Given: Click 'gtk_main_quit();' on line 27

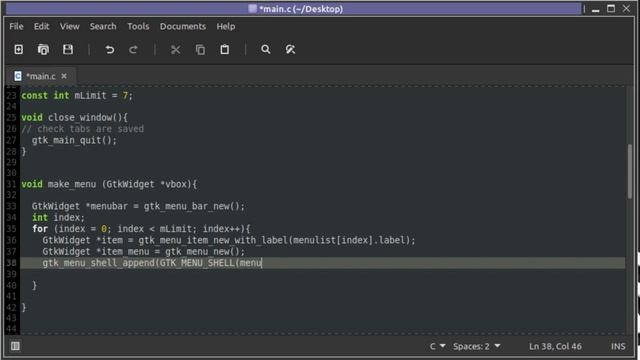Looking at the screenshot, I should click(x=74, y=140).
